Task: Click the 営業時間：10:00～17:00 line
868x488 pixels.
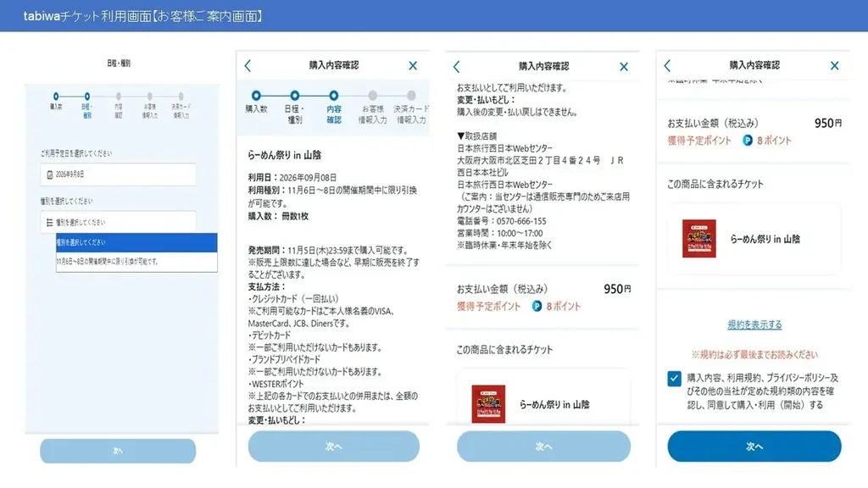Action: click(500, 234)
